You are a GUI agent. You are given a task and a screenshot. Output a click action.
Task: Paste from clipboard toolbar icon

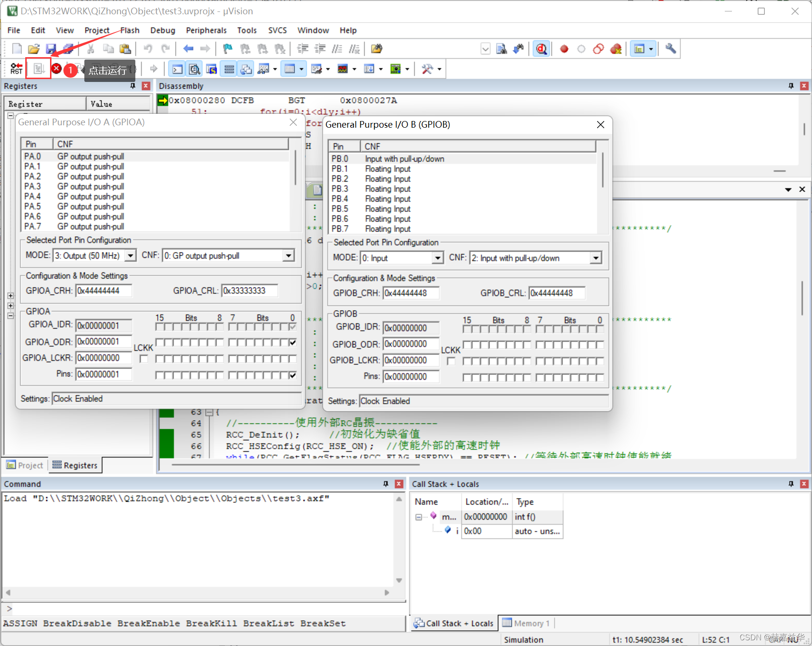(125, 49)
